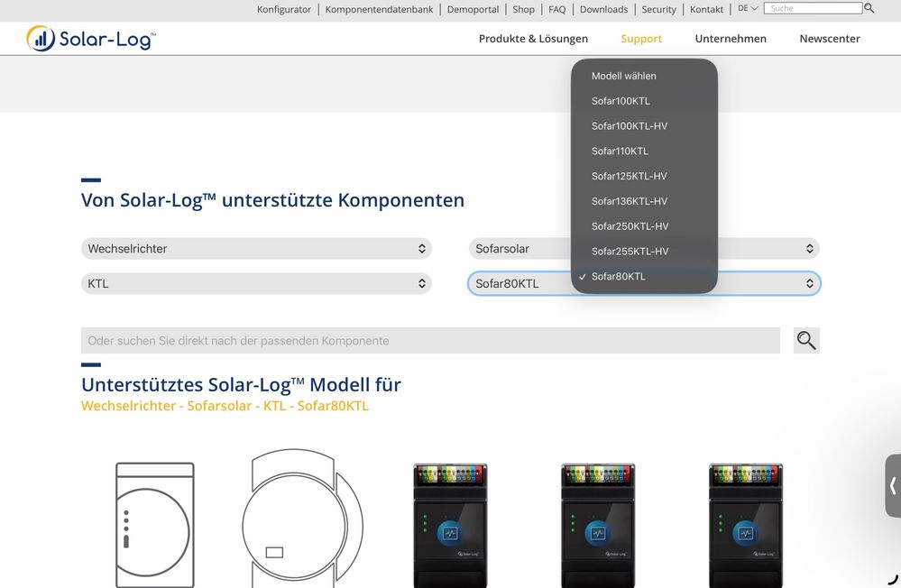
Task: Click the magnifier icon in top search
Action: pos(869,8)
